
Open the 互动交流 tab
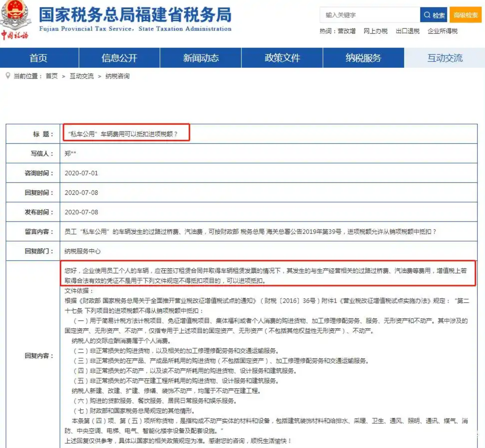coord(445,58)
